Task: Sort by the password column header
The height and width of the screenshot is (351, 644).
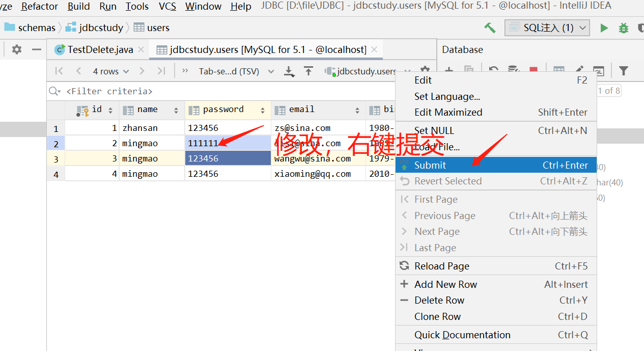Action: 228,110
